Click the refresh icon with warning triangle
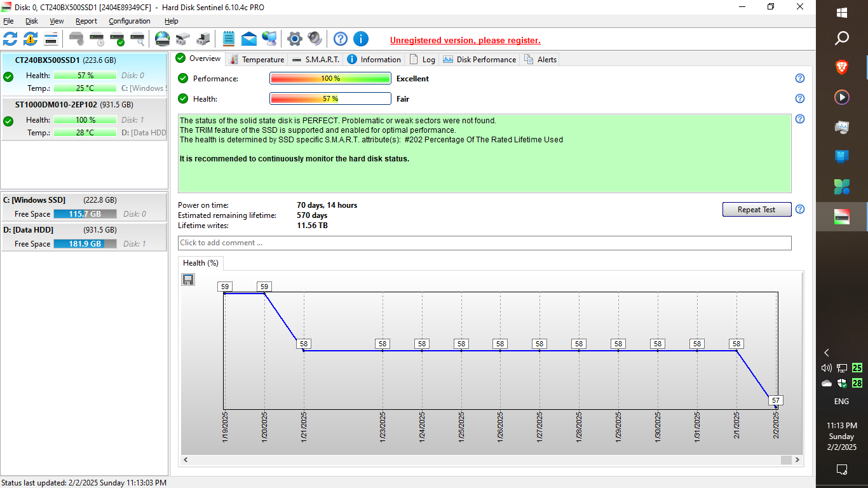This screenshot has height=488, width=868. pyautogui.click(x=31, y=39)
